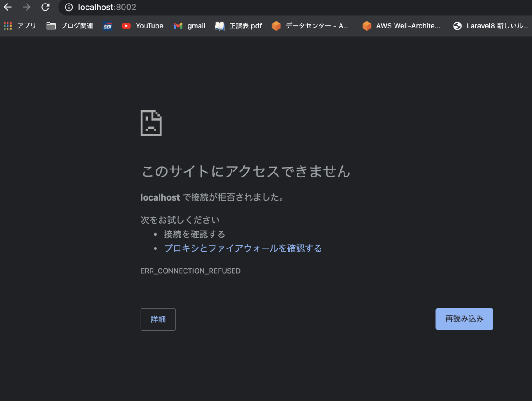This screenshot has width=532, height=401.
Task: Click the 接続を確認する suggestion text
Action: point(194,234)
